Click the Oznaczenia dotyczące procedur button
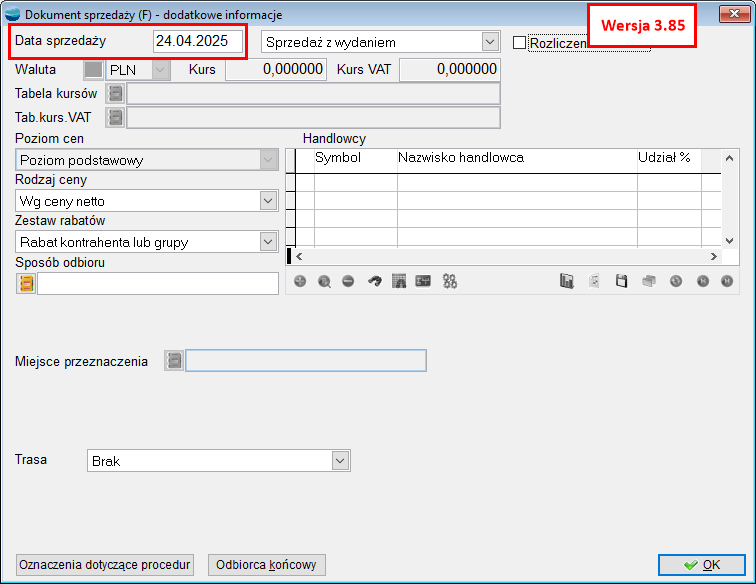 105,565
